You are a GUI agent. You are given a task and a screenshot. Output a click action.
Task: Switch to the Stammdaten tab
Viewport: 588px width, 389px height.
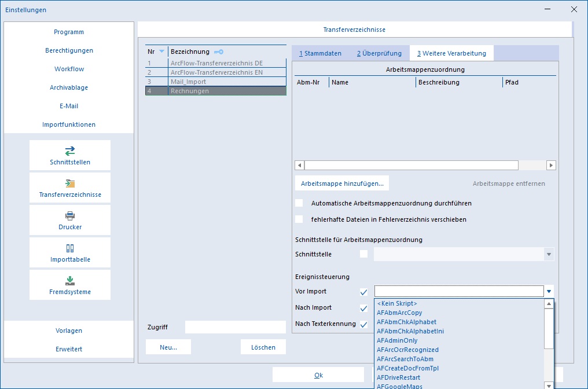(320, 53)
